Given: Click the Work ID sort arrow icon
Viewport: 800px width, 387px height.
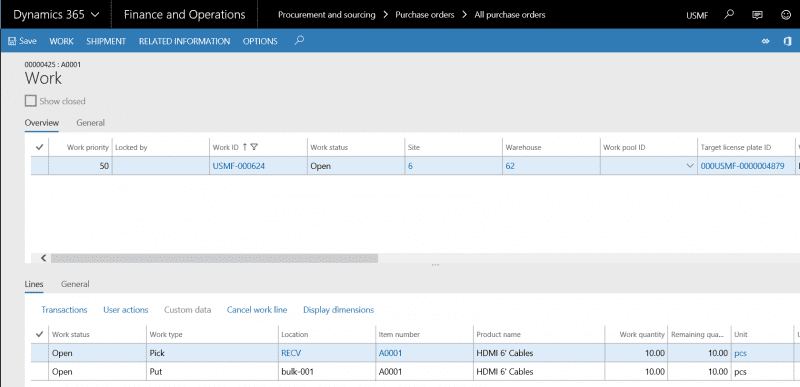Looking at the screenshot, I should coord(245,147).
